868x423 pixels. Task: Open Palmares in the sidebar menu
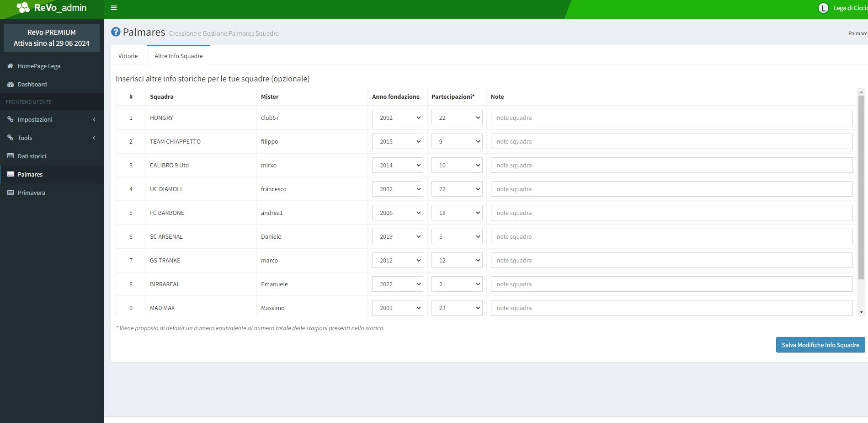tap(30, 174)
